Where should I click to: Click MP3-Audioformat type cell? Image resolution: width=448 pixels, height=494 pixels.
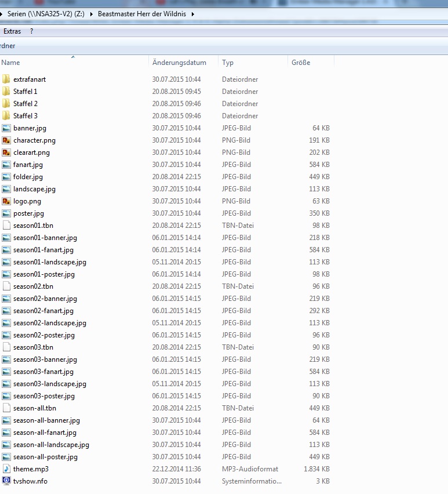[x=250, y=469]
